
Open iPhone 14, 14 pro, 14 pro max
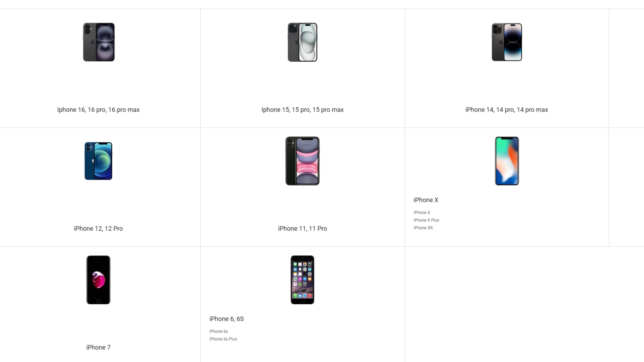point(507,110)
